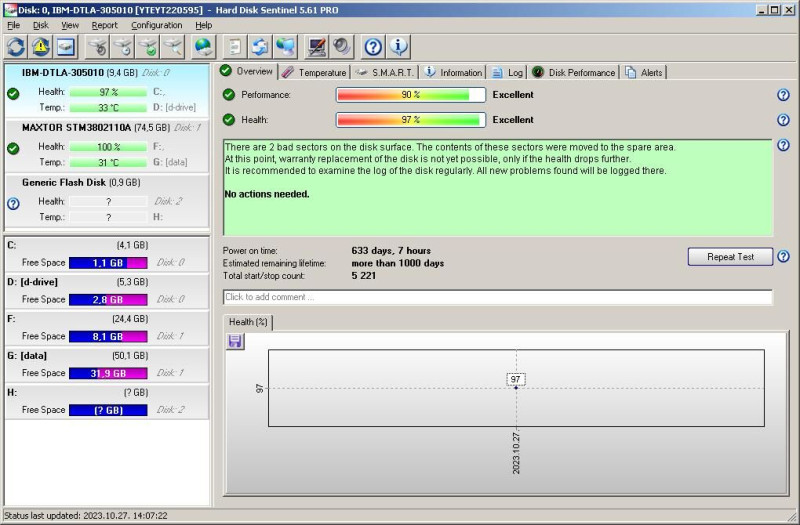The height and width of the screenshot is (525, 800).
Task: Click the disk panel view toolbar icon
Action: pos(66,47)
